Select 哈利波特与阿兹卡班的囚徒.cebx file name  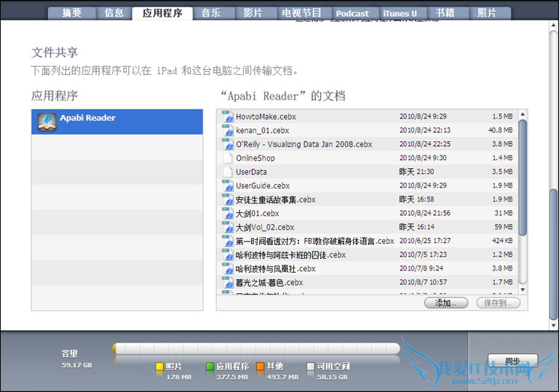291,255
